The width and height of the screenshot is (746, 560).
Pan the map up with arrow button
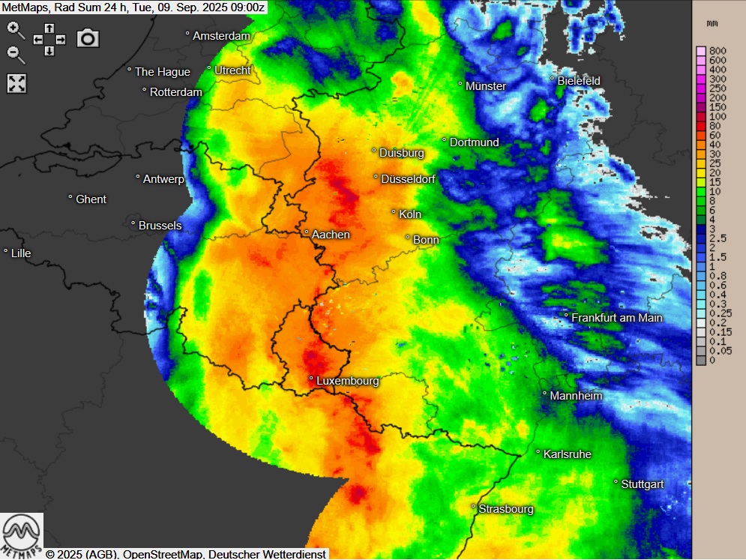pyautogui.click(x=49, y=28)
